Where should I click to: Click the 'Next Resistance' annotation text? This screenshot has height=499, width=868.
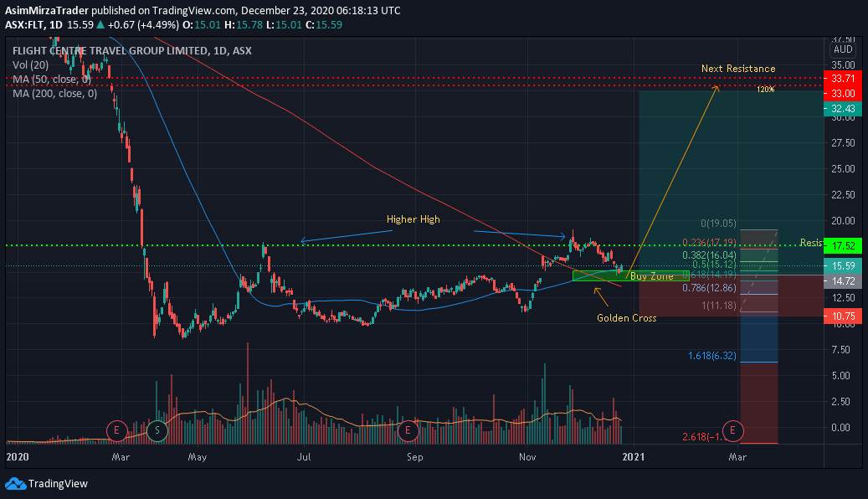click(738, 69)
